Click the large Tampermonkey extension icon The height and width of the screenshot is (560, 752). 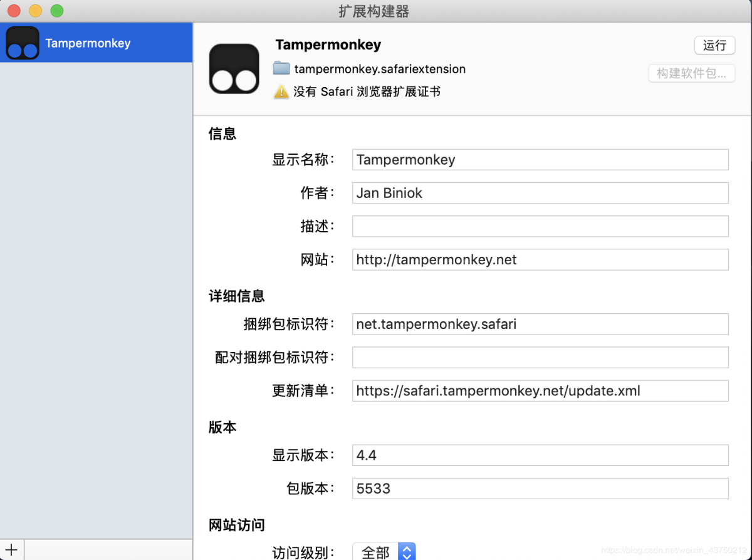234,69
